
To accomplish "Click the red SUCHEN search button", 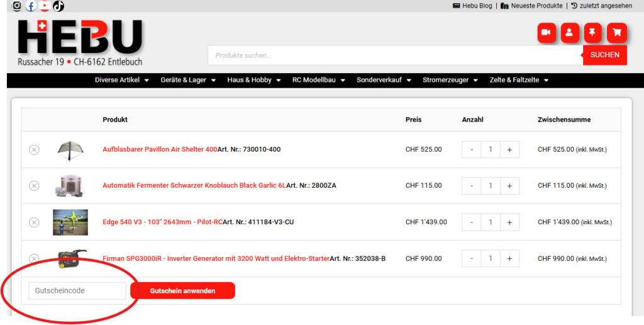I will (x=604, y=55).
